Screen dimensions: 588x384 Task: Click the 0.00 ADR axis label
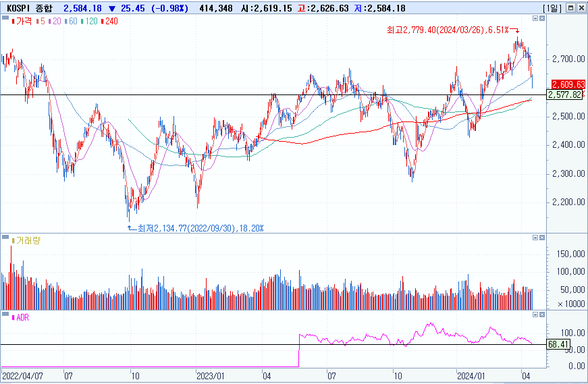(577, 366)
